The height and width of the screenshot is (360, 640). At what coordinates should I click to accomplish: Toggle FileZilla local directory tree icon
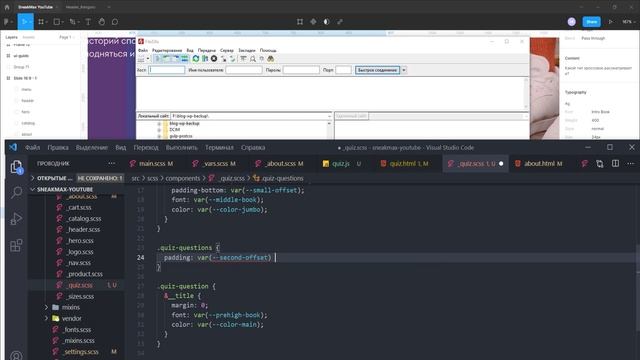click(x=167, y=59)
